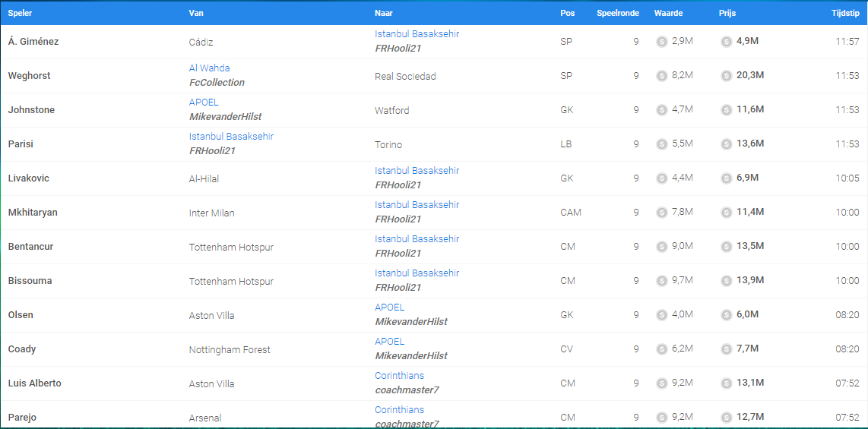Image resolution: width=868 pixels, height=429 pixels.
Task: Select player name Á. Giménez
Action: (33, 42)
